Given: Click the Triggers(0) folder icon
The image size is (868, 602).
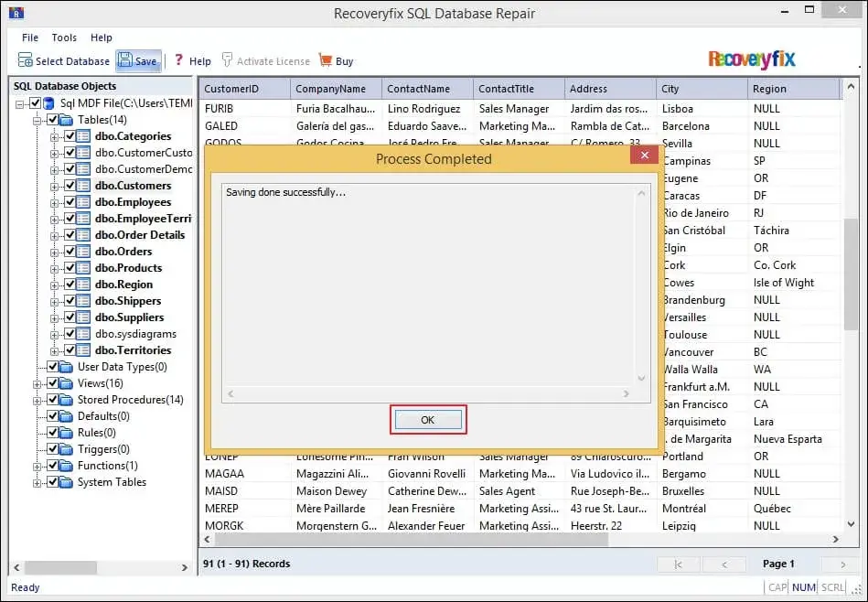Looking at the screenshot, I should tap(66, 449).
